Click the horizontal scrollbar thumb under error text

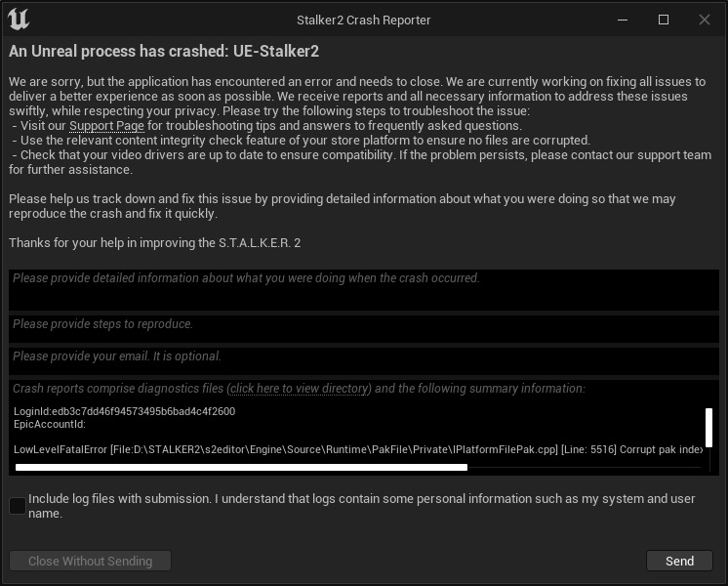pyautogui.click(x=241, y=468)
